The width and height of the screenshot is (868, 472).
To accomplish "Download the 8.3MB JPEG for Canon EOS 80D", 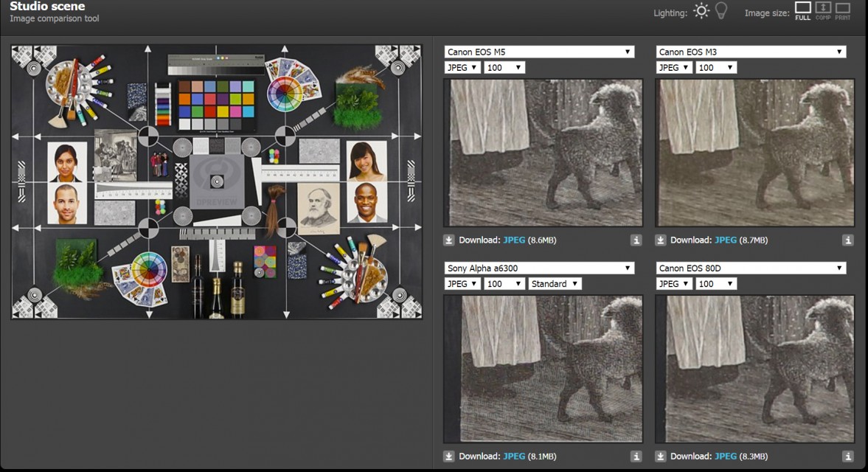I will pos(725,457).
